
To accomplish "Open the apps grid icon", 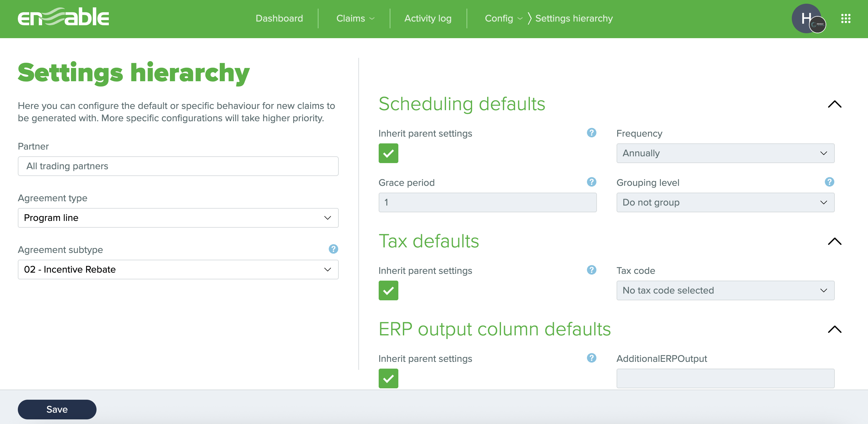I will [846, 18].
